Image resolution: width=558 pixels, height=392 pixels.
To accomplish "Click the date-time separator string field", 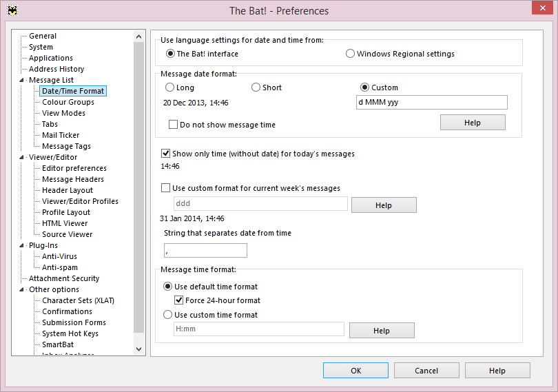I will tap(205, 250).
